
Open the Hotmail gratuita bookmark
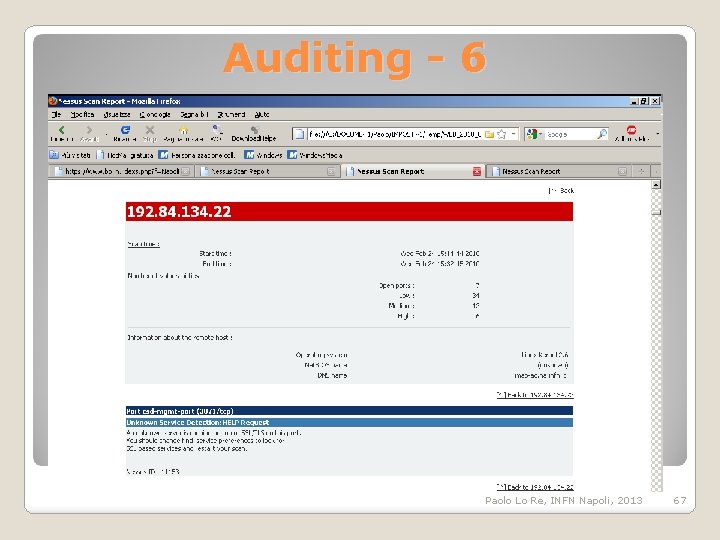pyautogui.click(x=125, y=155)
